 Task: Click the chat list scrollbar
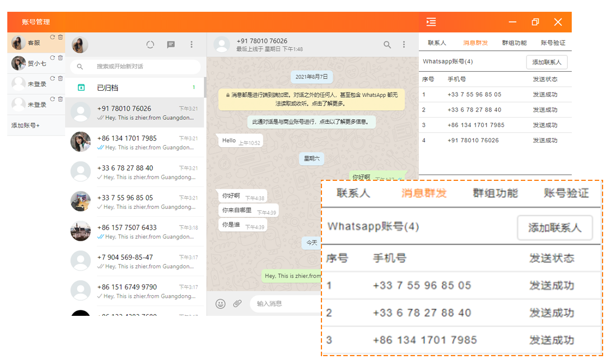pyautogui.click(x=205, y=87)
